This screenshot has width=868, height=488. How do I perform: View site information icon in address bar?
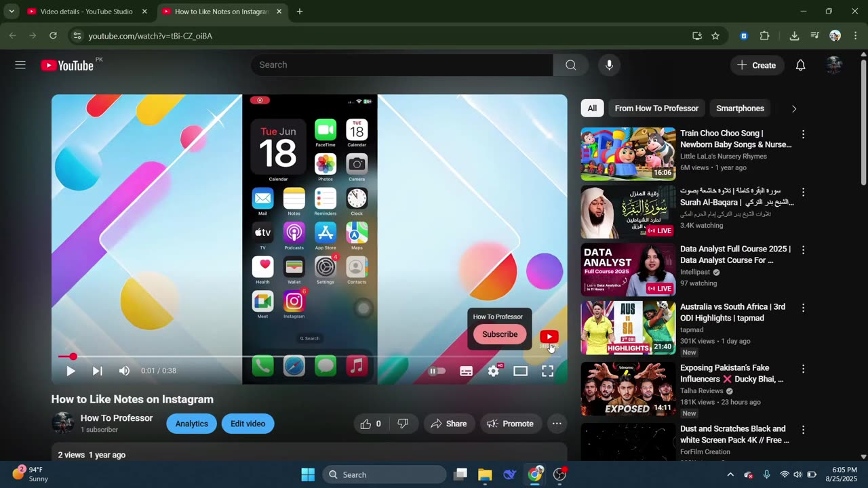[77, 36]
